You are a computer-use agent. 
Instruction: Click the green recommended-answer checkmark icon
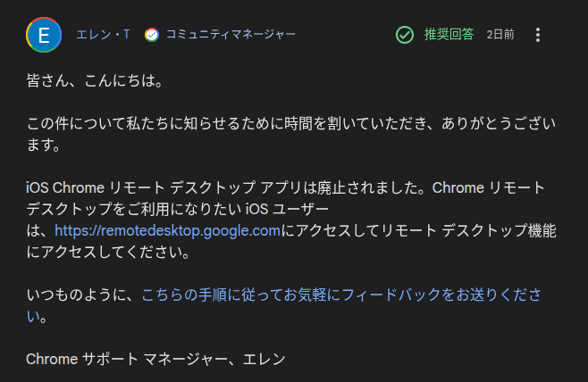405,35
